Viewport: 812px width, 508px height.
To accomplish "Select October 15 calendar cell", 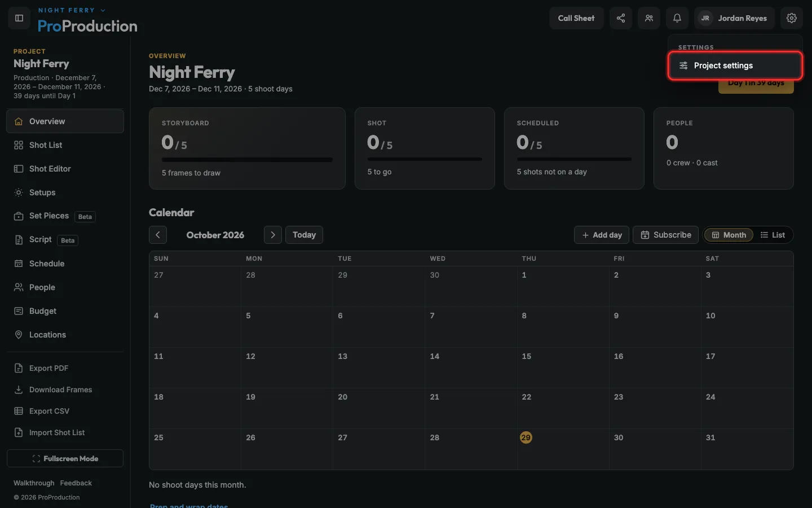I will tap(563, 367).
